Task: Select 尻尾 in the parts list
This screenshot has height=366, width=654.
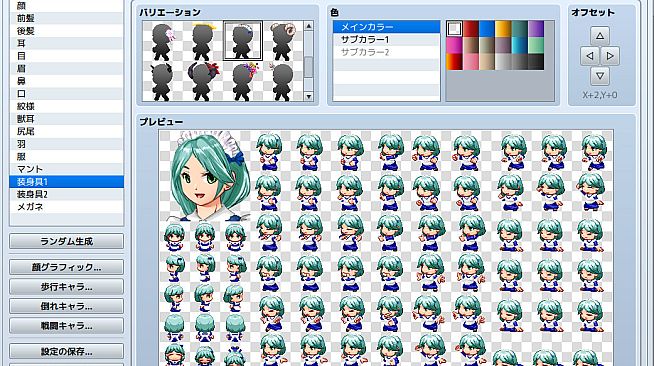Action: pos(66,131)
